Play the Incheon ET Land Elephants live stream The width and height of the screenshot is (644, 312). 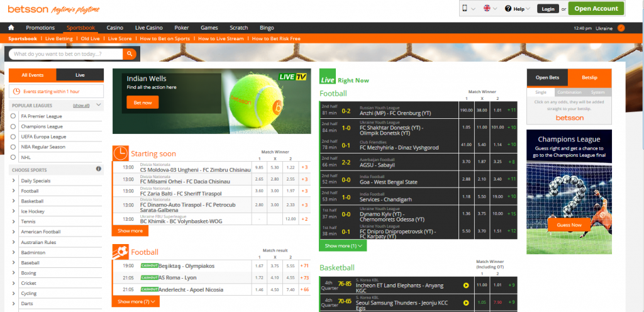(466, 286)
